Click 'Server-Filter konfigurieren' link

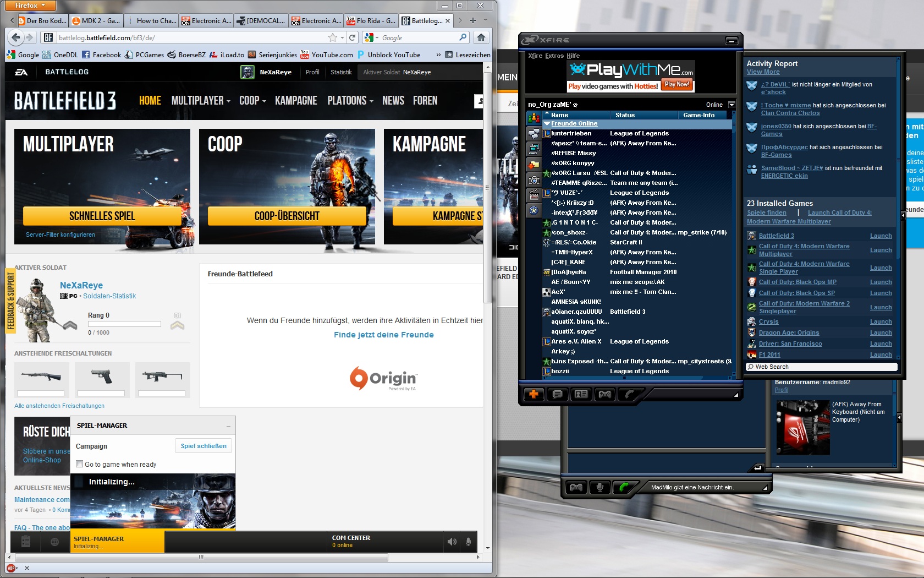point(61,235)
